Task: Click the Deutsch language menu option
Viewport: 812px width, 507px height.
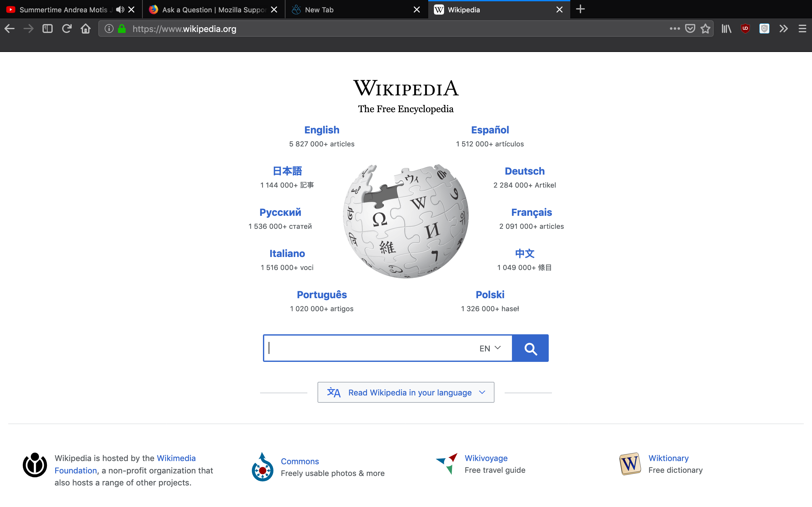Action: pos(524,171)
